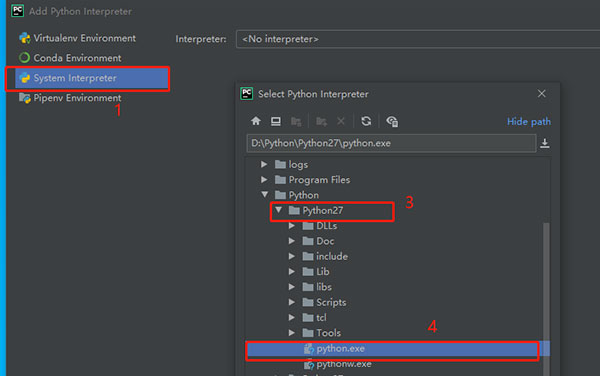Image resolution: width=600 pixels, height=376 pixels.
Task: Expand the logs folder
Action: point(264,164)
